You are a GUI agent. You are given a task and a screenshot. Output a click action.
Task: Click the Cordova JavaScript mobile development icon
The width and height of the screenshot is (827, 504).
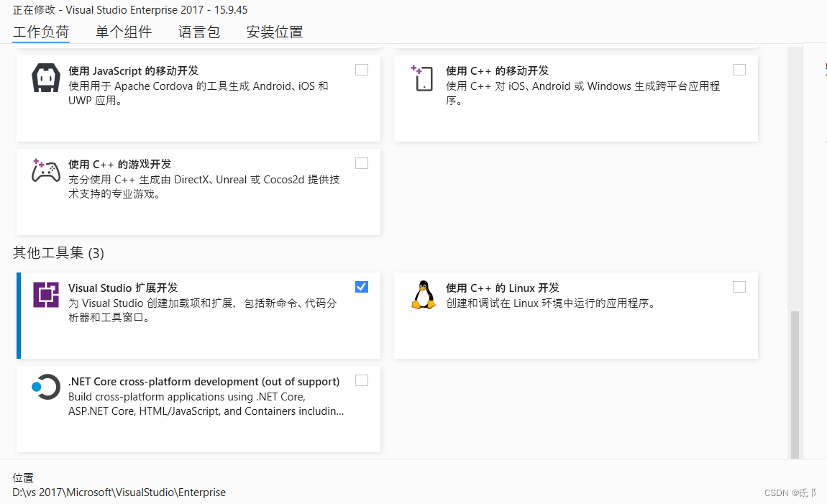pos(46,78)
